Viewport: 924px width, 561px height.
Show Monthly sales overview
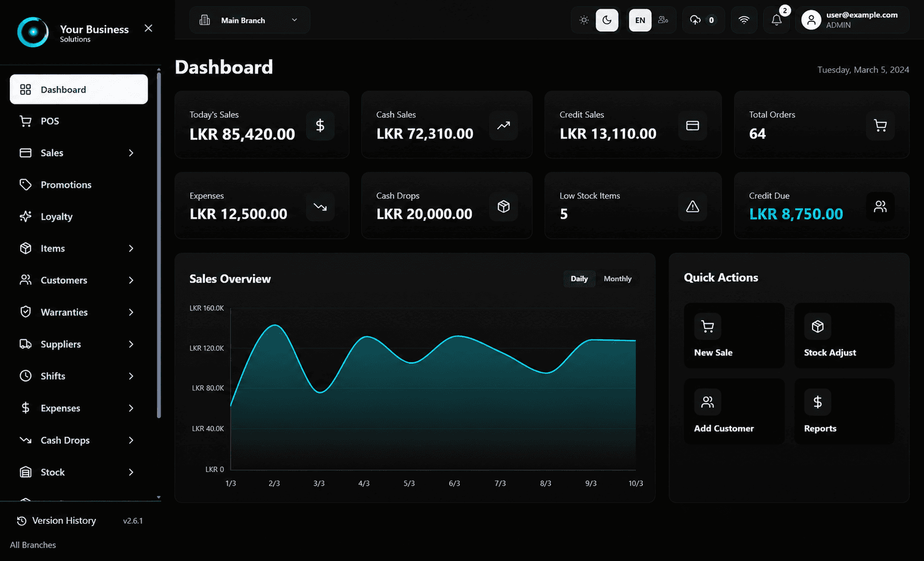(x=618, y=278)
